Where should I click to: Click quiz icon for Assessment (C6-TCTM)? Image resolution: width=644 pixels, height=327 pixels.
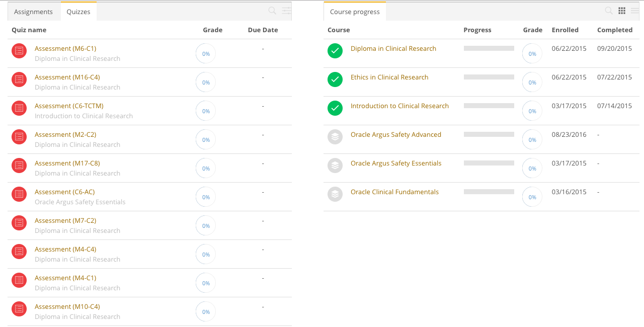(19, 108)
